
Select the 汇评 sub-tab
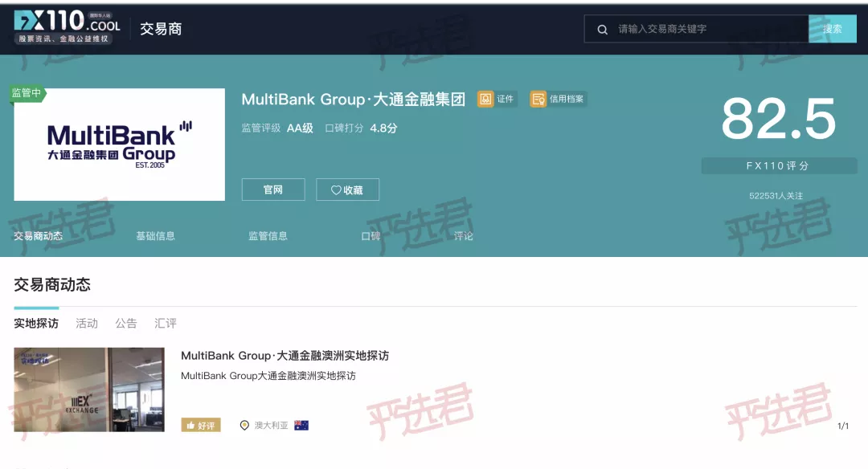coord(166,324)
